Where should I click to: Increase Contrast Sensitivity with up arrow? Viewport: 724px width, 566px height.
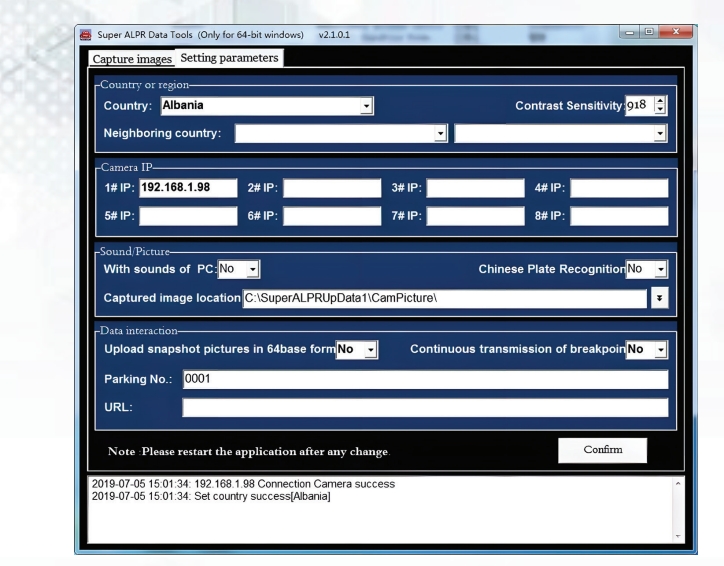coord(661,101)
